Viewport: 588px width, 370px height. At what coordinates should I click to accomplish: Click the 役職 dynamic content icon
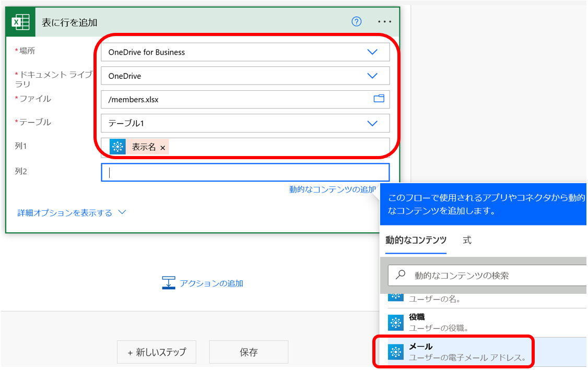[x=396, y=323]
